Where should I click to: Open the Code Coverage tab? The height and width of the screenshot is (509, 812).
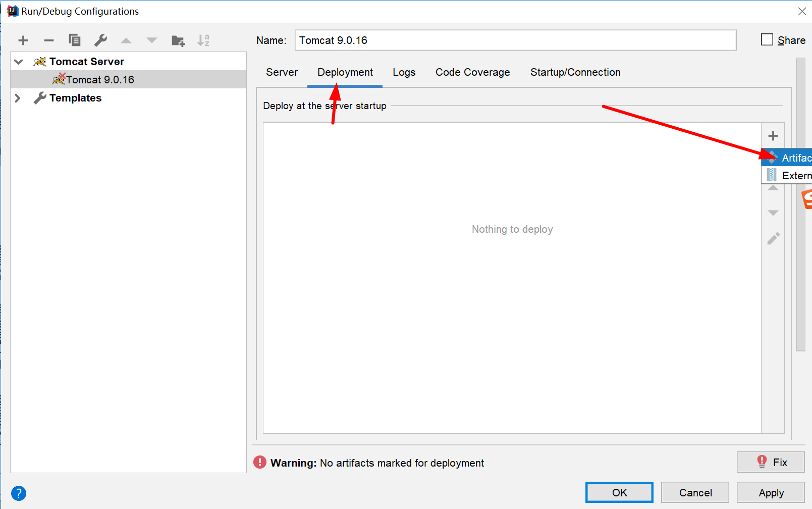tap(473, 72)
